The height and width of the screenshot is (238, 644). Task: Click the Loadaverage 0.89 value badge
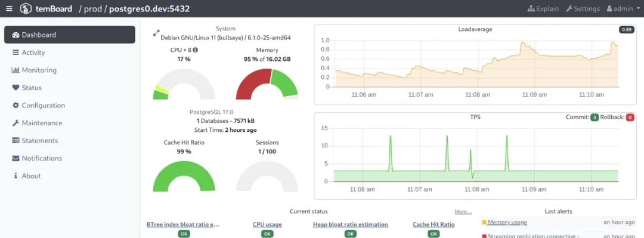(x=627, y=30)
